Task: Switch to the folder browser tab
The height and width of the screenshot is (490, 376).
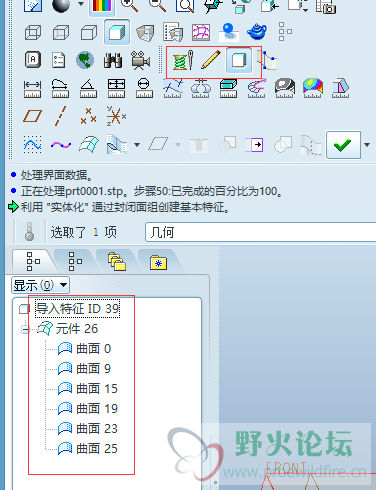Action: coord(117,261)
